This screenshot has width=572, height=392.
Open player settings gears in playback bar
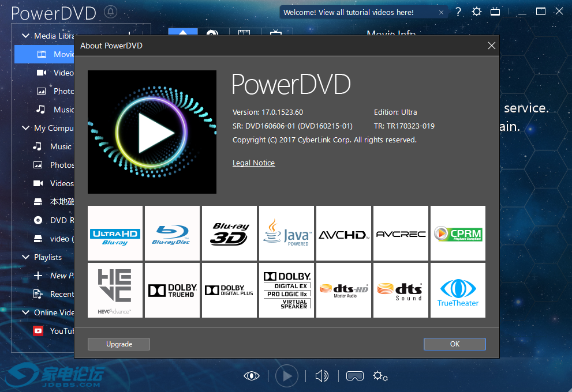[380, 376]
